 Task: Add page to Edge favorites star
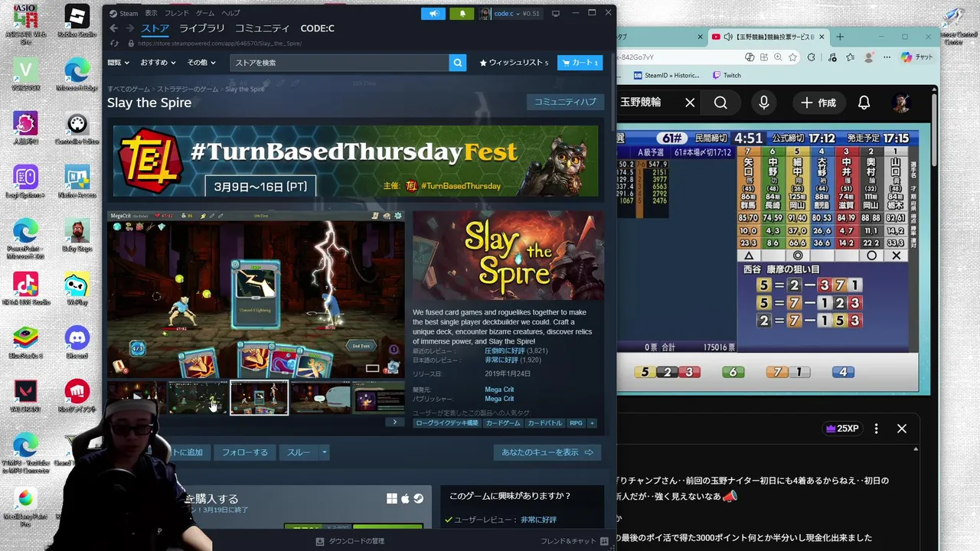pyautogui.click(x=793, y=57)
